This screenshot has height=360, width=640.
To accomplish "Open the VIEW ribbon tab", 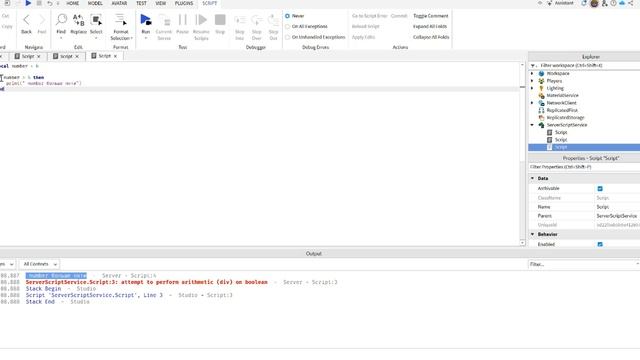I will point(161,3).
